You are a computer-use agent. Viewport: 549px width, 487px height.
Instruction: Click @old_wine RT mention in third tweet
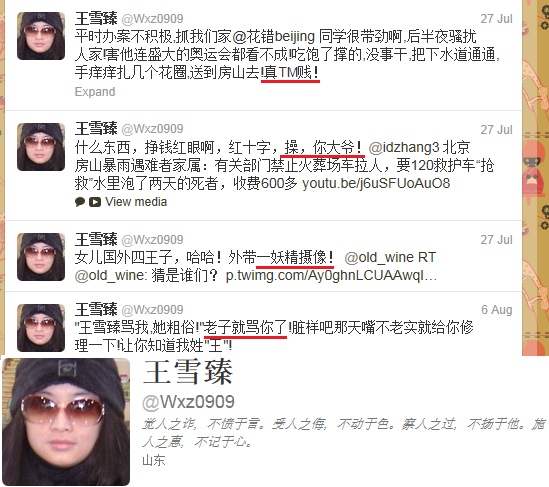pos(390,258)
